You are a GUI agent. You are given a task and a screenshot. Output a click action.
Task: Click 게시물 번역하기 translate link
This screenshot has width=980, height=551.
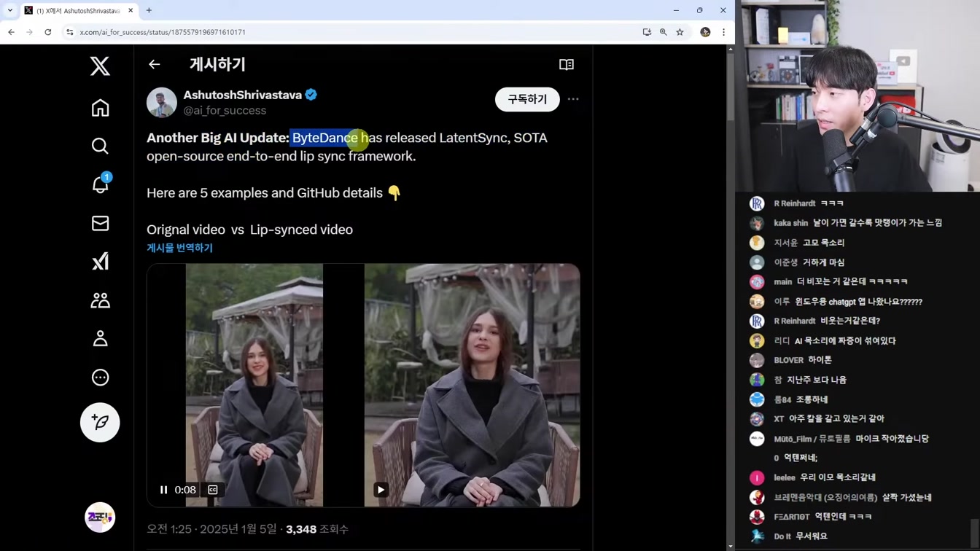tap(179, 248)
